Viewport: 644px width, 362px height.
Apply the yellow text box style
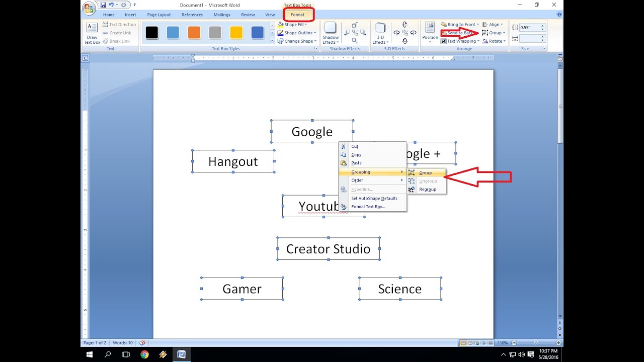tap(236, 33)
